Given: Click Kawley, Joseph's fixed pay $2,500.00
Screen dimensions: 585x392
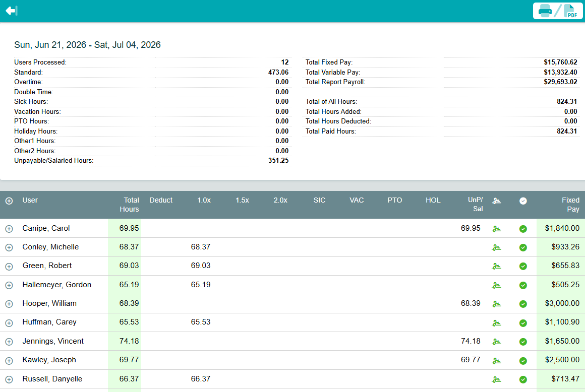Looking at the screenshot, I should tap(562, 360).
